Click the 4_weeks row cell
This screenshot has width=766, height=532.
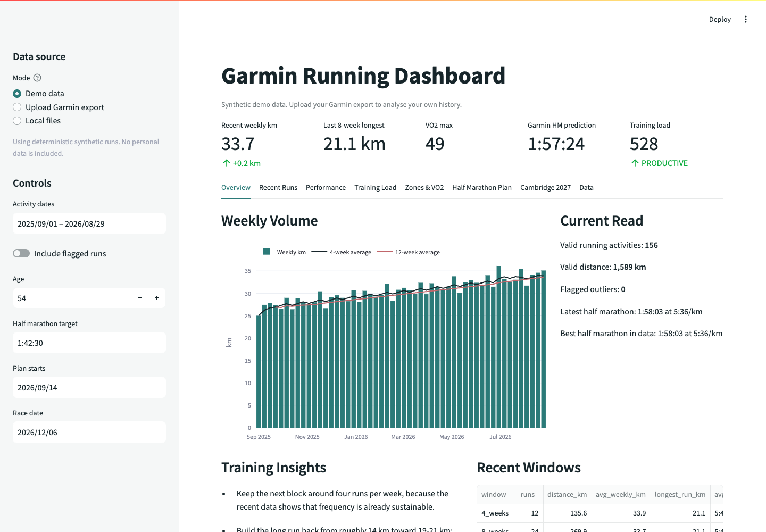497,513
